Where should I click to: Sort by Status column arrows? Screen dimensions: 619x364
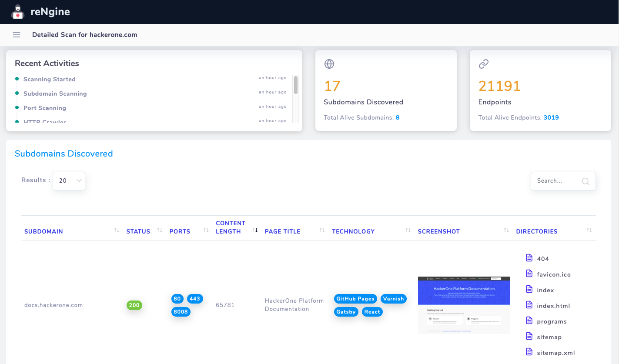click(160, 230)
